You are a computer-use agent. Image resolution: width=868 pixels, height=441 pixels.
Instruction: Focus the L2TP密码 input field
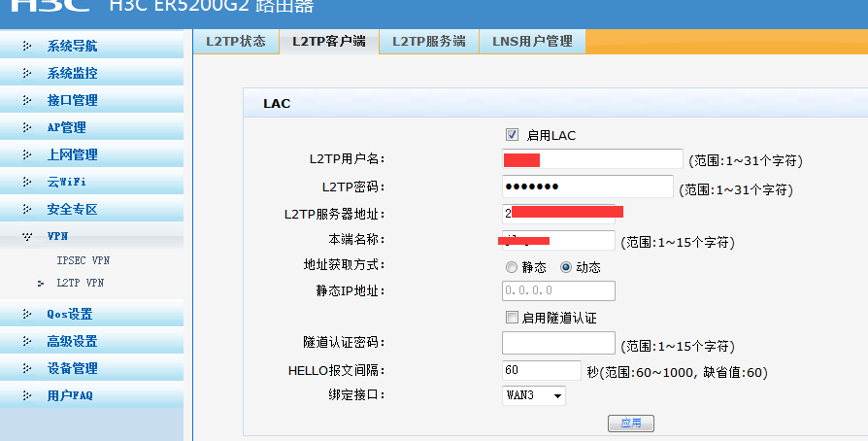[x=587, y=187]
